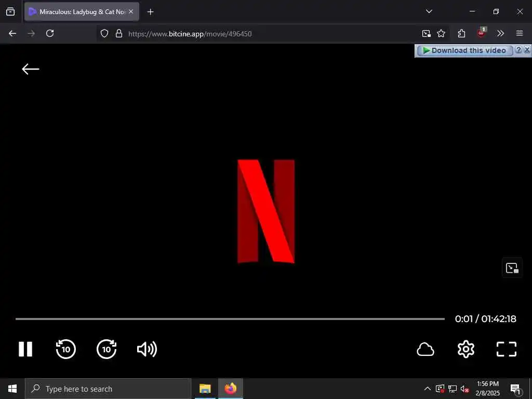Open picture-in-picture from the video overlay icon
This screenshot has height=399, width=532.
click(x=512, y=268)
